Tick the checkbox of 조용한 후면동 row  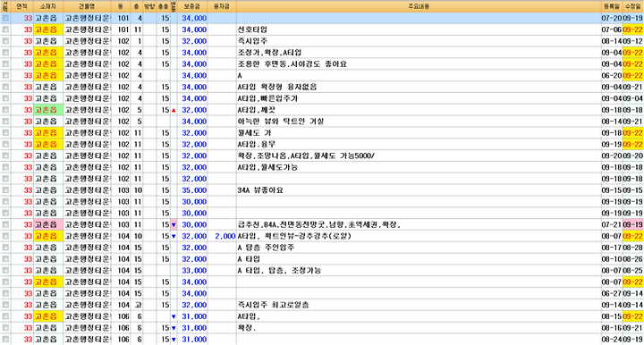tap(5, 64)
